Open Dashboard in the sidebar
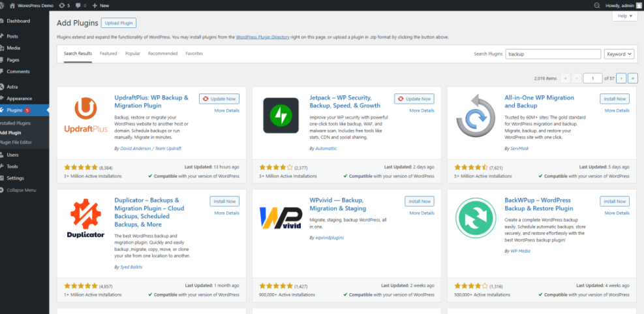This screenshot has height=314, width=644. 18,21
